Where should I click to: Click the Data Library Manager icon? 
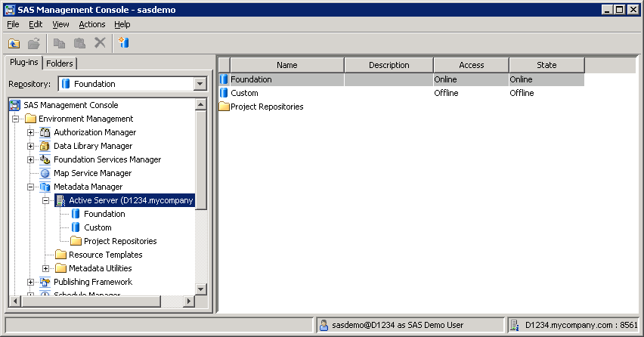point(45,146)
